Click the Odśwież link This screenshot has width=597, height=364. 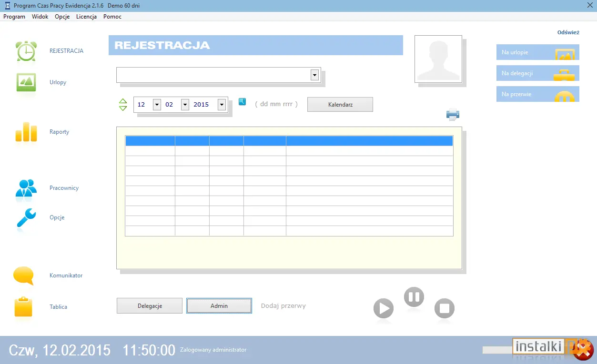click(568, 32)
